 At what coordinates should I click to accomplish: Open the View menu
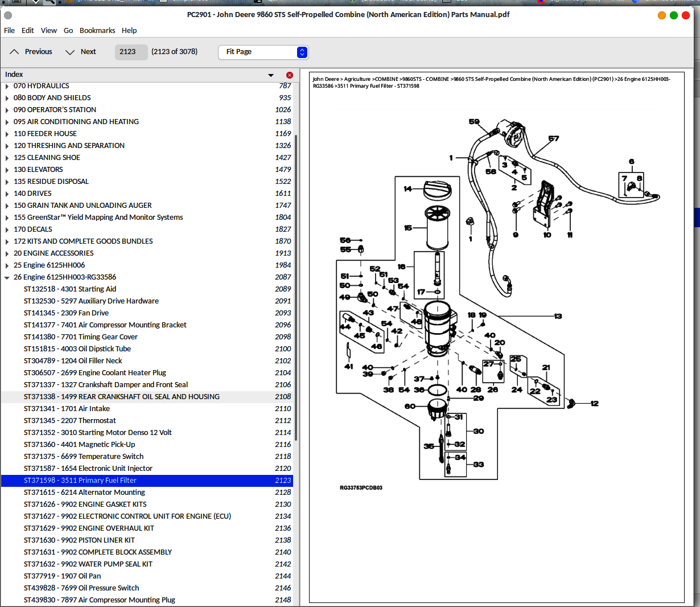pos(49,31)
